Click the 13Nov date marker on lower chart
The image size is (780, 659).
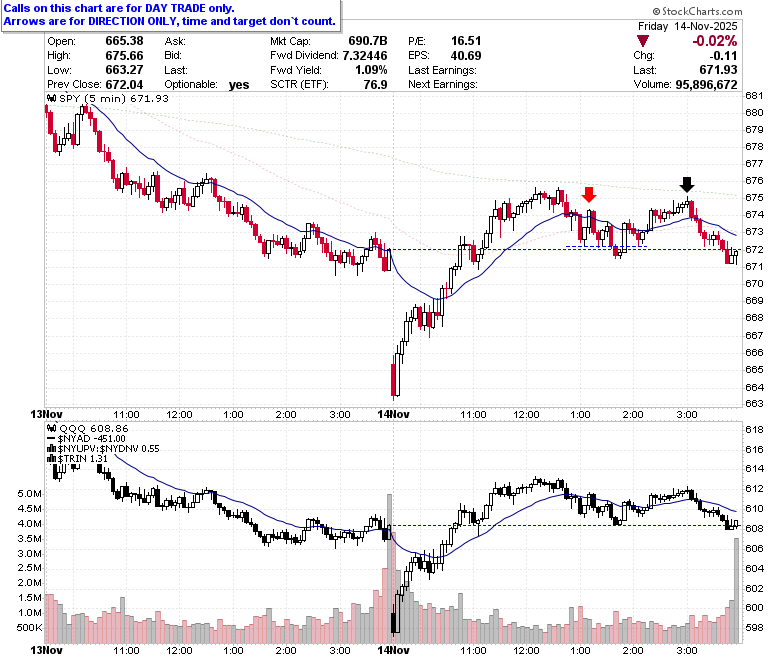[x=46, y=650]
